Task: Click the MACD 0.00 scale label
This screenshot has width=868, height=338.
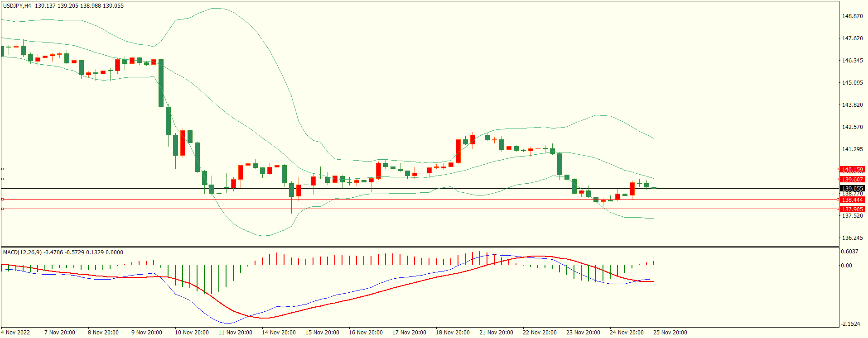Action: click(x=846, y=266)
